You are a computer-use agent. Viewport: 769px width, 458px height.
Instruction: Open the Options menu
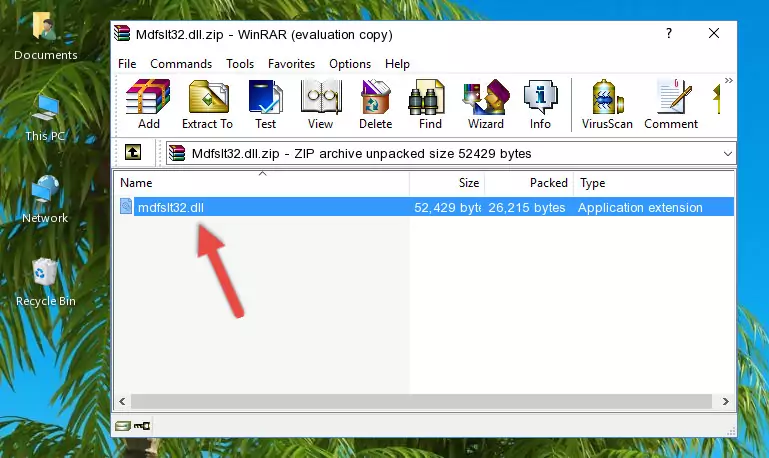[350, 64]
